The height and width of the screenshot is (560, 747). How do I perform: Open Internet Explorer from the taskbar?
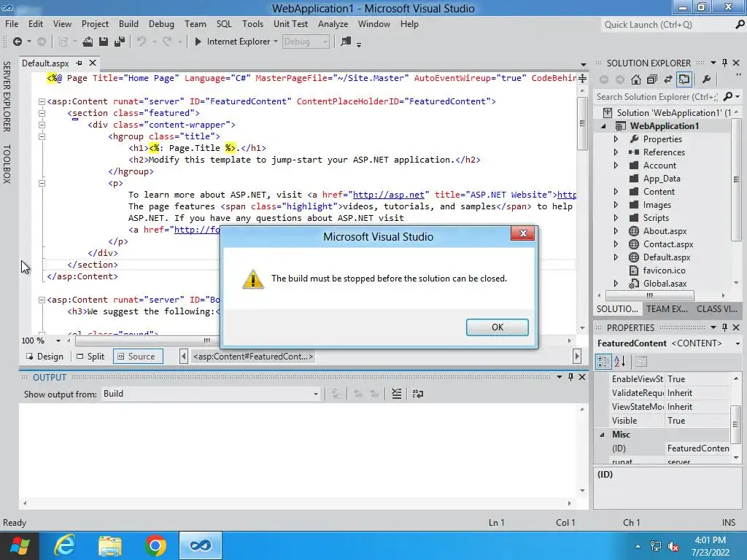[65, 545]
